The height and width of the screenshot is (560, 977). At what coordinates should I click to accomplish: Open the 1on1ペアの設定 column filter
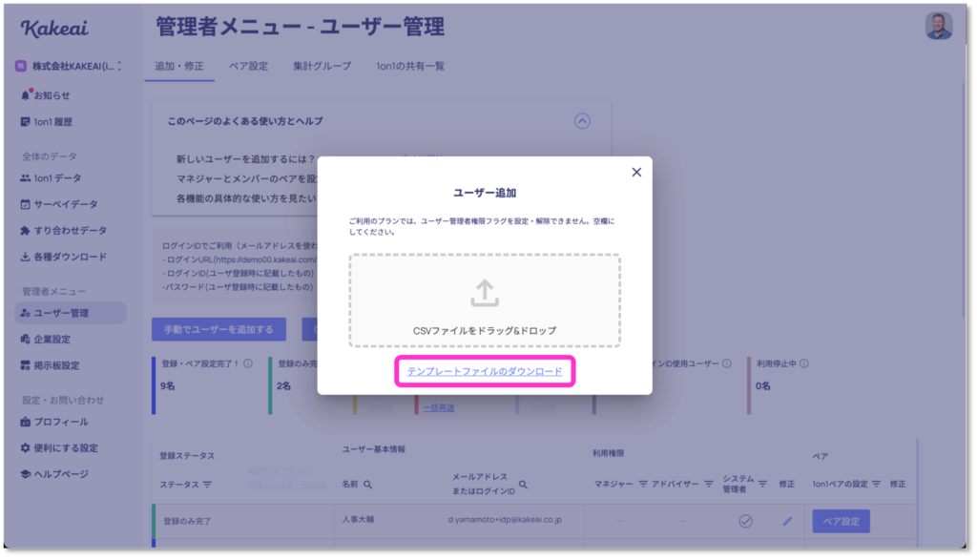[876, 484]
